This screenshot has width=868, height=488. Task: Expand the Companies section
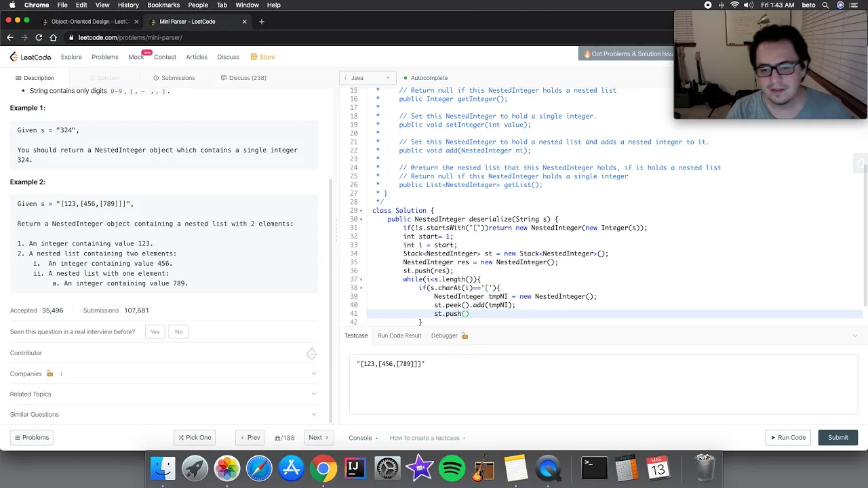pyautogui.click(x=313, y=373)
